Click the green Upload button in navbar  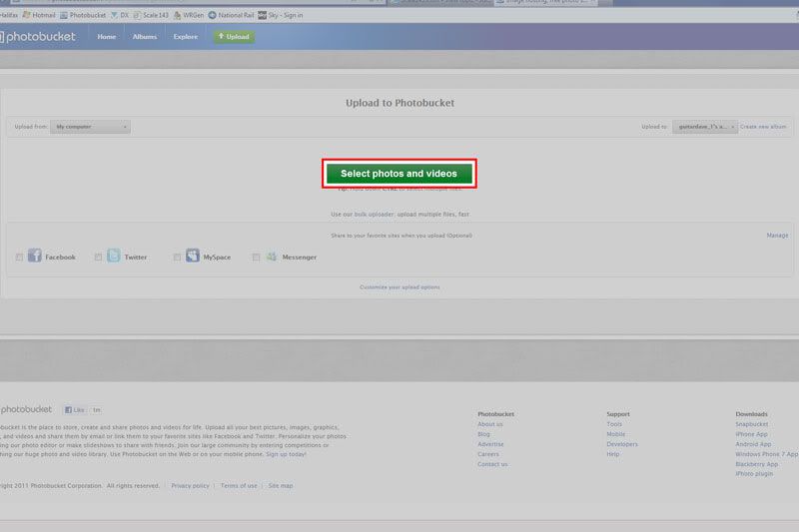point(234,37)
